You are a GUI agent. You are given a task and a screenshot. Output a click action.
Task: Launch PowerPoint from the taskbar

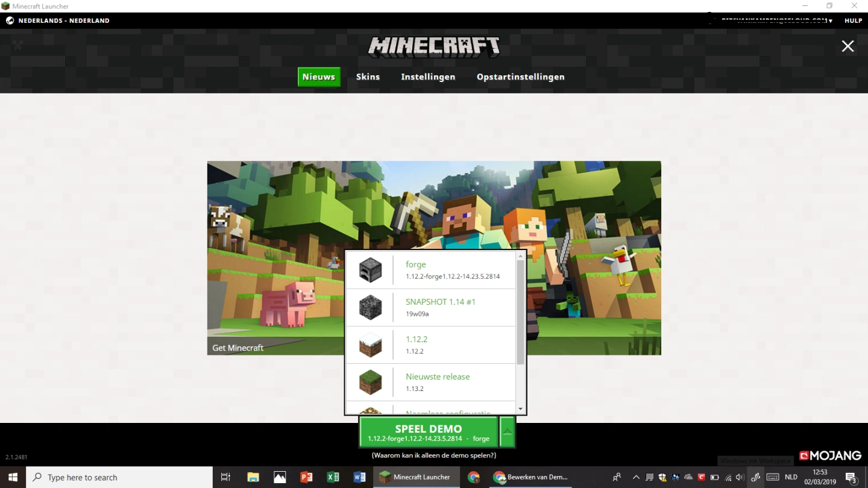pyautogui.click(x=306, y=477)
